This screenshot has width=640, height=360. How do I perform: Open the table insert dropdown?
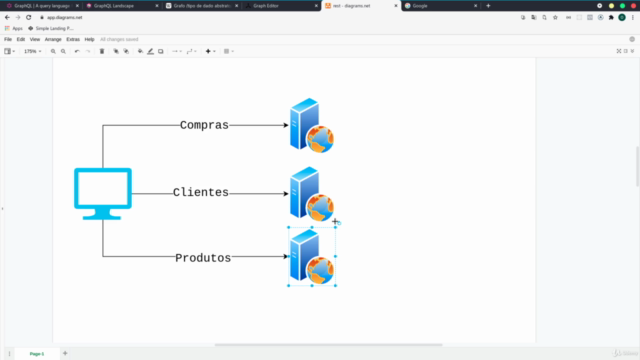pos(229,51)
